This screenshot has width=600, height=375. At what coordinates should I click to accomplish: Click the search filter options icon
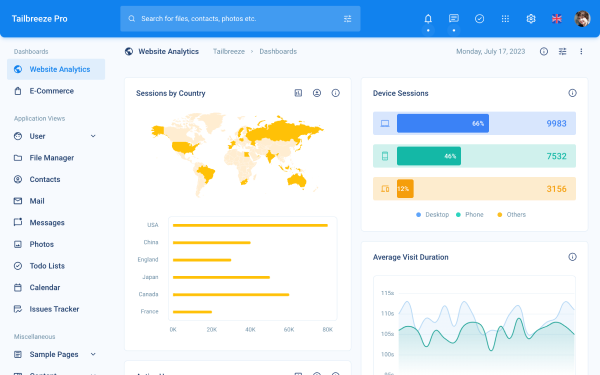tap(347, 18)
